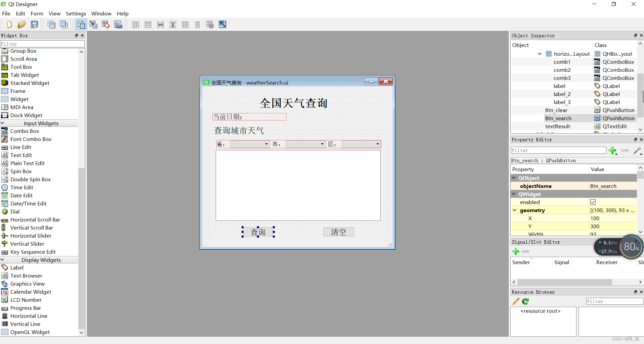Click the Send to Back toolbar icon
Screen dimensions: 644x344
click(x=51, y=24)
